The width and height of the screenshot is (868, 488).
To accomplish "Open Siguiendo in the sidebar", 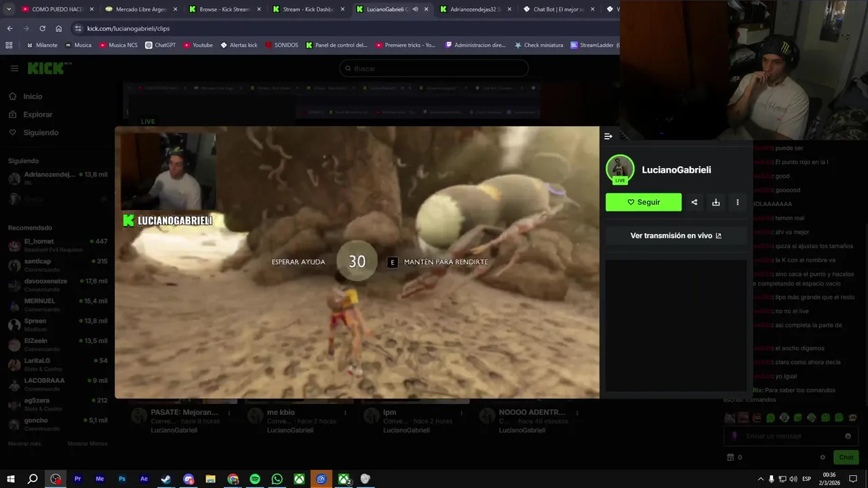I will pyautogui.click(x=40, y=133).
